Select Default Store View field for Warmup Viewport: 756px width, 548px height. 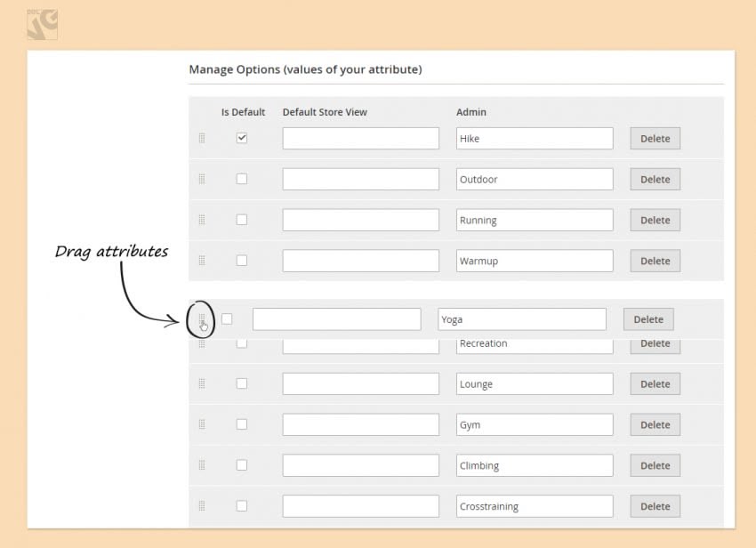[x=360, y=261]
